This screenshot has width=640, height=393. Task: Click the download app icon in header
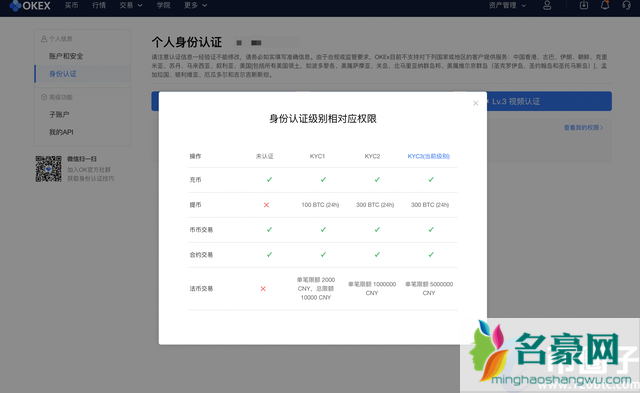click(584, 5)
